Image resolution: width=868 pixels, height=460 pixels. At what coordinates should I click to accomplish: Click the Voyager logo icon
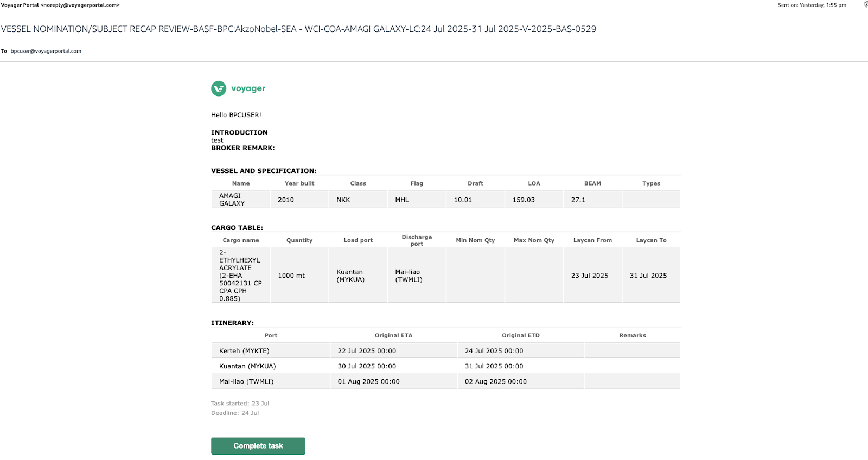[x=219, y=88]
